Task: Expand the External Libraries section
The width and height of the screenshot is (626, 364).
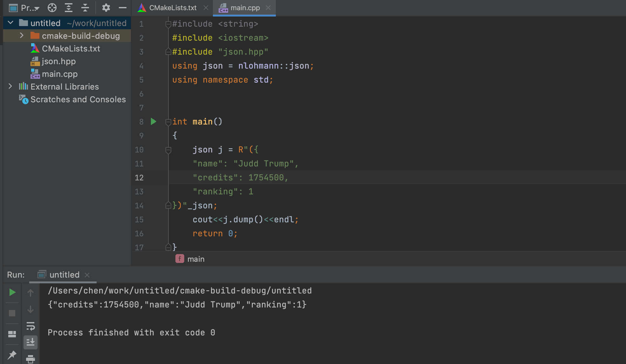Action: (10, 86)
